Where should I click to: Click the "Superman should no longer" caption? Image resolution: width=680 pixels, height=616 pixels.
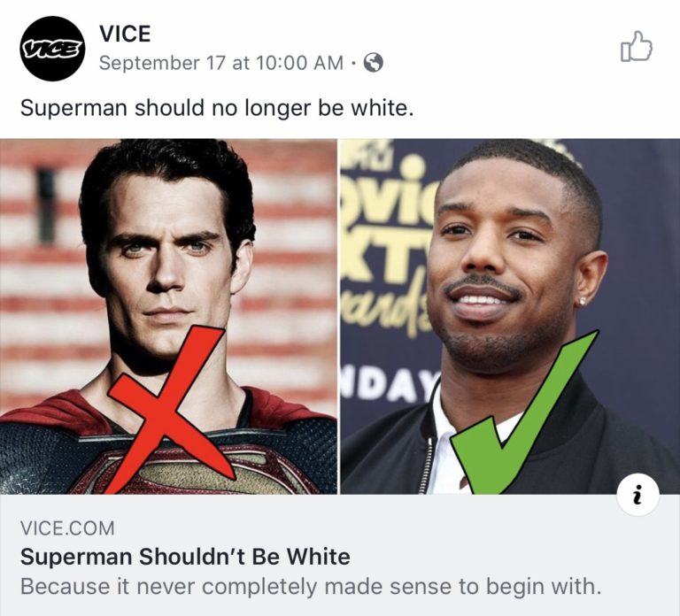(217, 109)
